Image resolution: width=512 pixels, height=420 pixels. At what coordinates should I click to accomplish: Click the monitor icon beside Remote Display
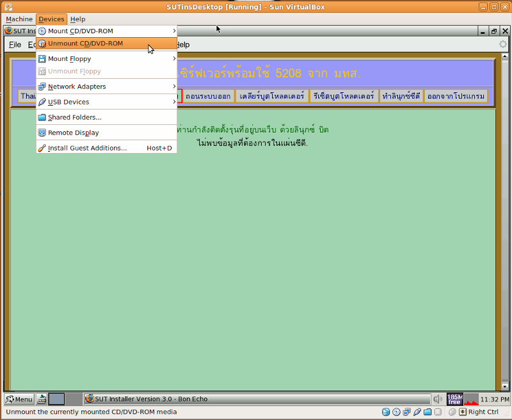[x=42, y=133]
